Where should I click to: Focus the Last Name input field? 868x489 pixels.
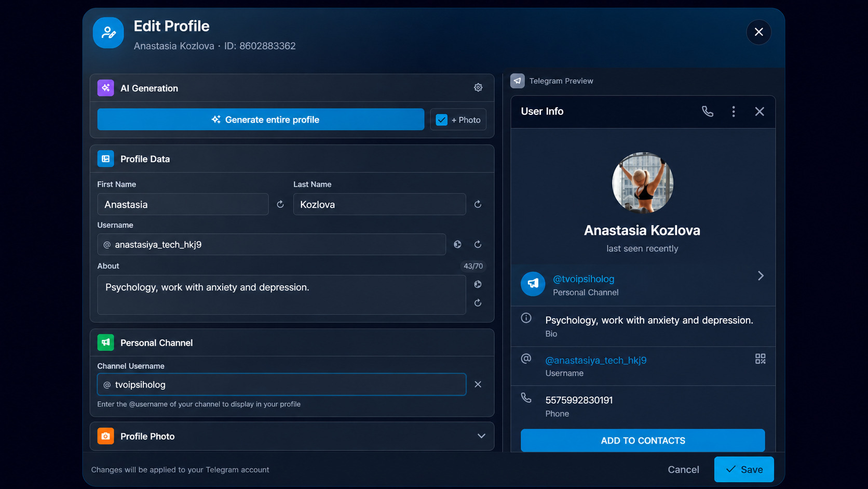coord(379,204)
